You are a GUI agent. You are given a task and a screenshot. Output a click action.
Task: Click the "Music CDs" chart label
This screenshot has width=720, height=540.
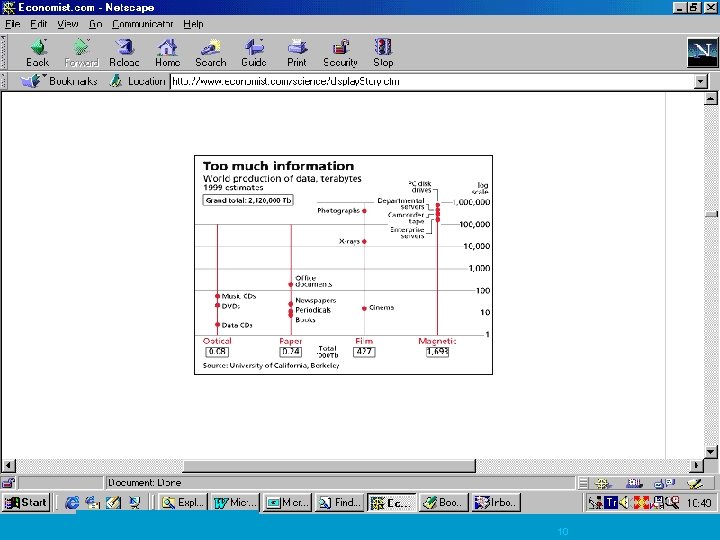click(239, 296)
